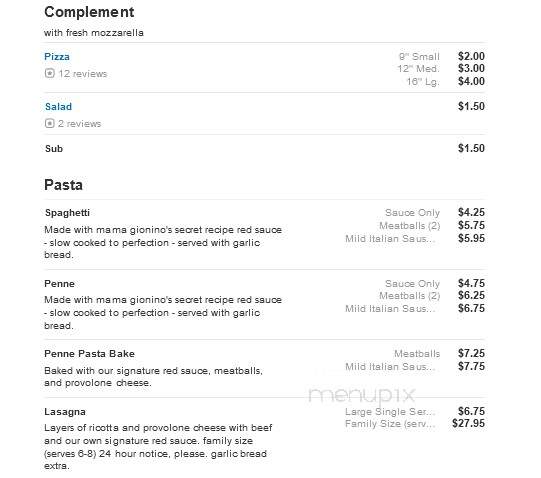Click the menupix watermark logo
541x478 pixels.
tap(362, 396)
